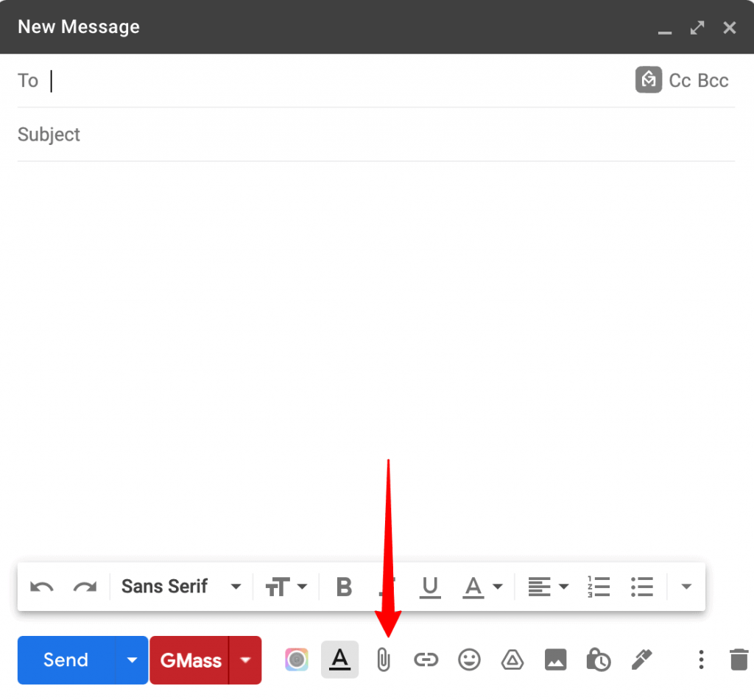Screen dimensions: 754x700
Task: Insert a photo into the email
Action: (555, 660)
